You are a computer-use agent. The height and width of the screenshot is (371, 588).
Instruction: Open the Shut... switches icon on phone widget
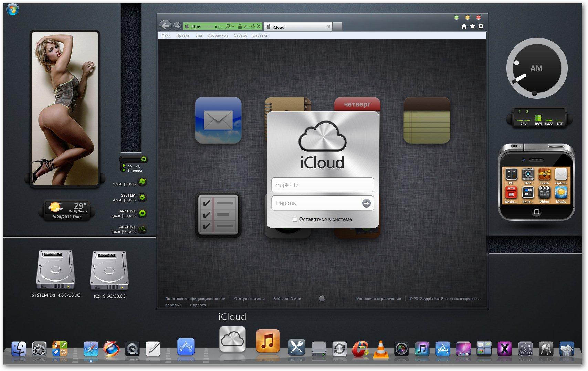[528, 193]
